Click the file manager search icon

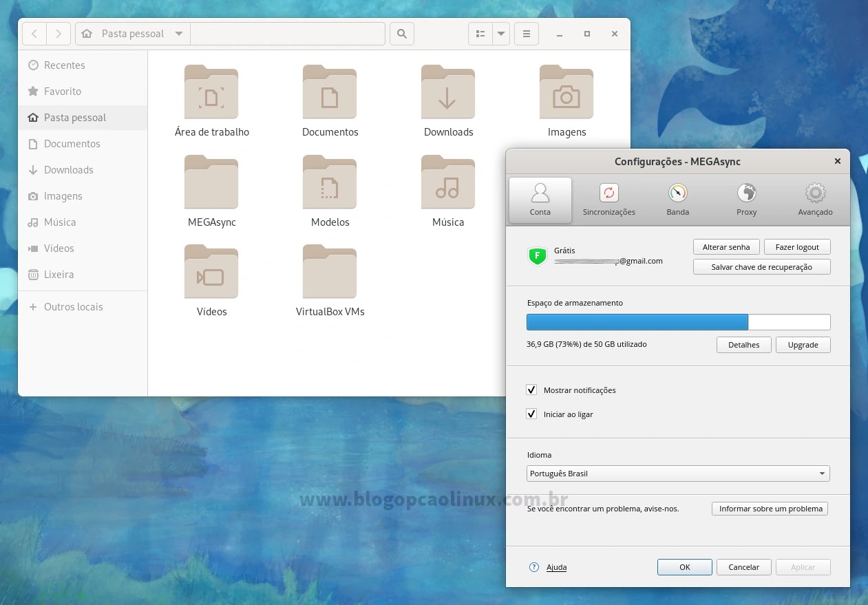[402, 34]
